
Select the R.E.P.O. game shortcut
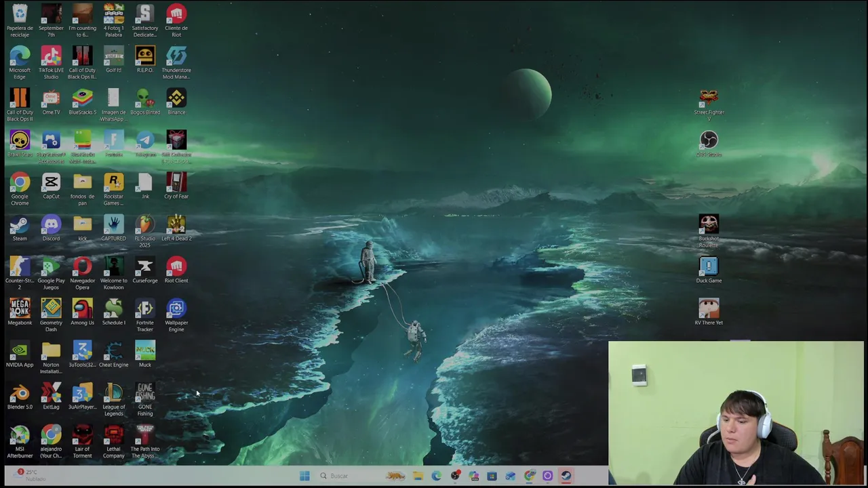pos(144,60)
